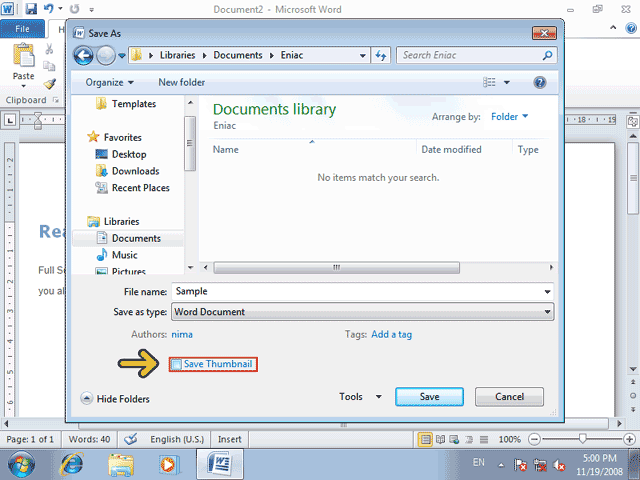Image resolution: width=640 pixels, height=480 pixels.
Task: Open the Organize menu
Action: pyautogui.click(x=109, y=82)
